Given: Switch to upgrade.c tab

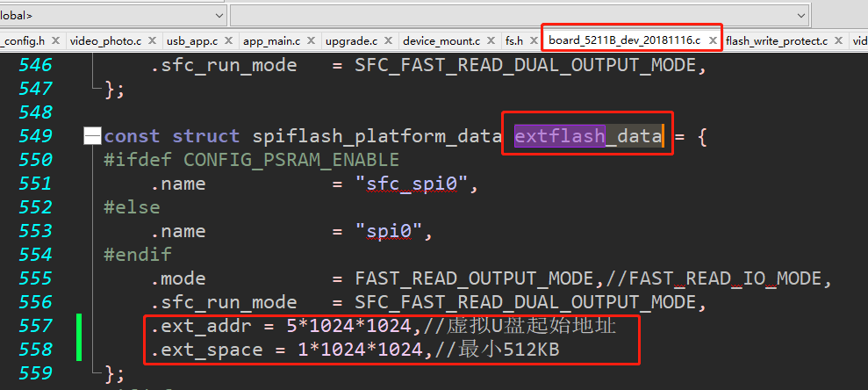Looking at the screenshot, I should tap(352, 41).
